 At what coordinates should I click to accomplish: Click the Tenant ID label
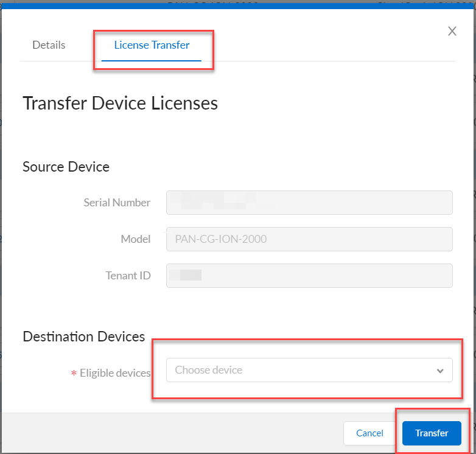(128, 276)
